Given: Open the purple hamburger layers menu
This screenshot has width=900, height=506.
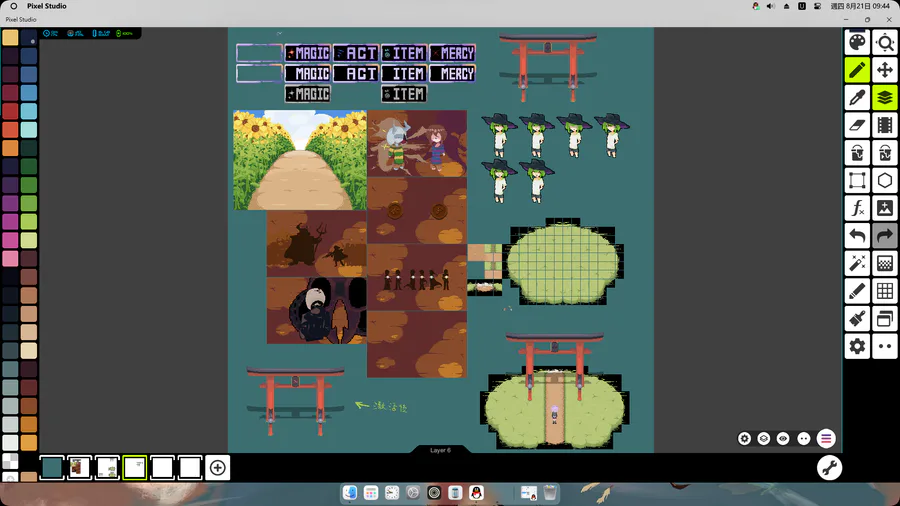Looking at the screenshot, I should point(826,439).
